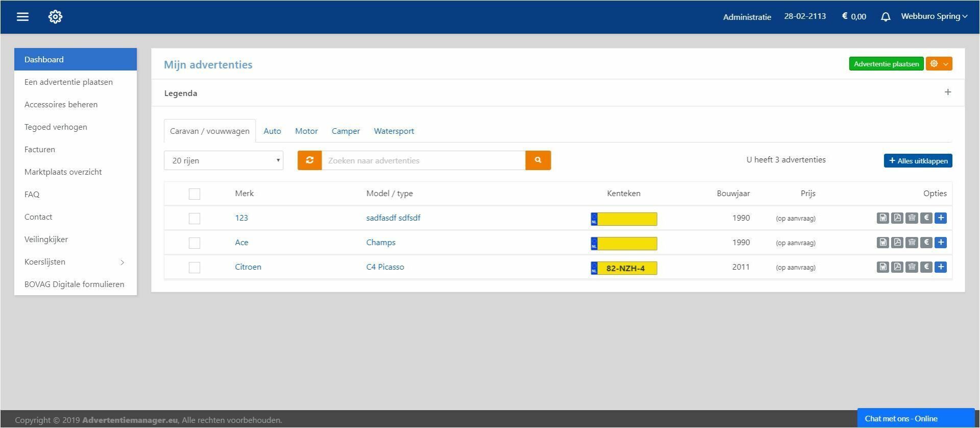Open Contact in sidebar
Screen dimensions: 980x428
coord(76,217)
